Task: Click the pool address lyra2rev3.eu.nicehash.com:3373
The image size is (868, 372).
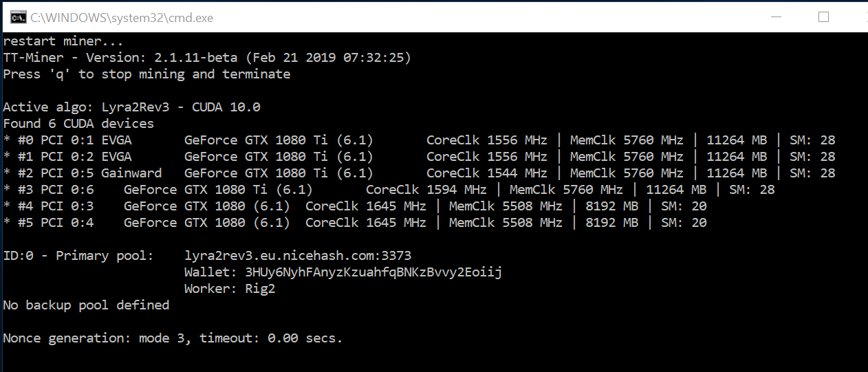Action: tap(298, 256)
